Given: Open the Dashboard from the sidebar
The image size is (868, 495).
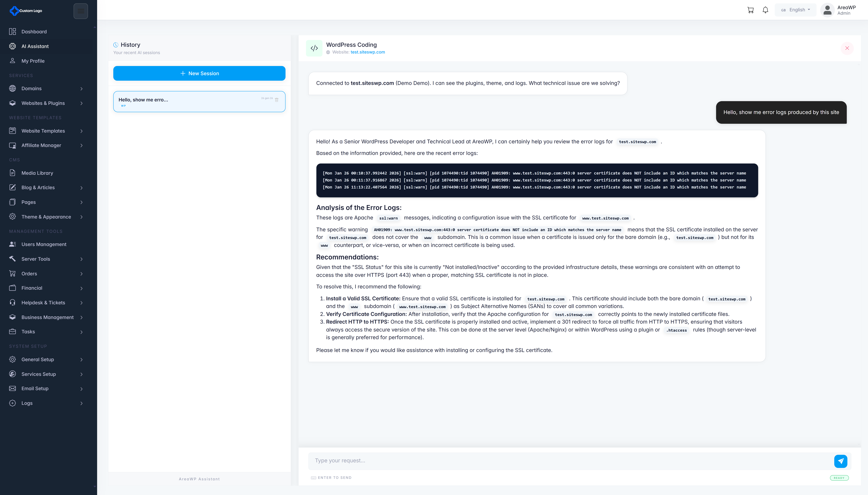Looking at the screenshot, I should [x=34, y=32].
